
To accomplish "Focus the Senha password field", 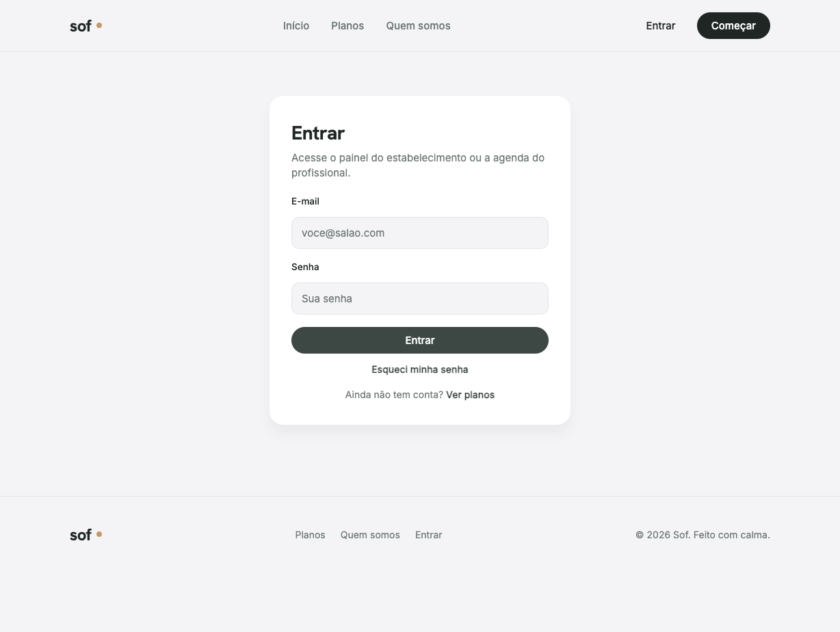I will tap(420, 299).
